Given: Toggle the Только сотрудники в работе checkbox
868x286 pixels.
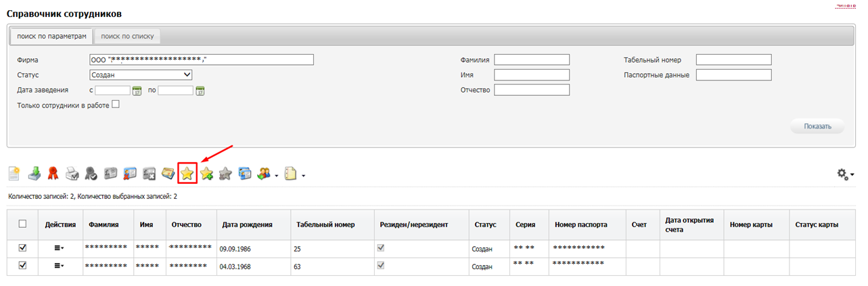Looking at the screenshot, I should pos(116,105).
